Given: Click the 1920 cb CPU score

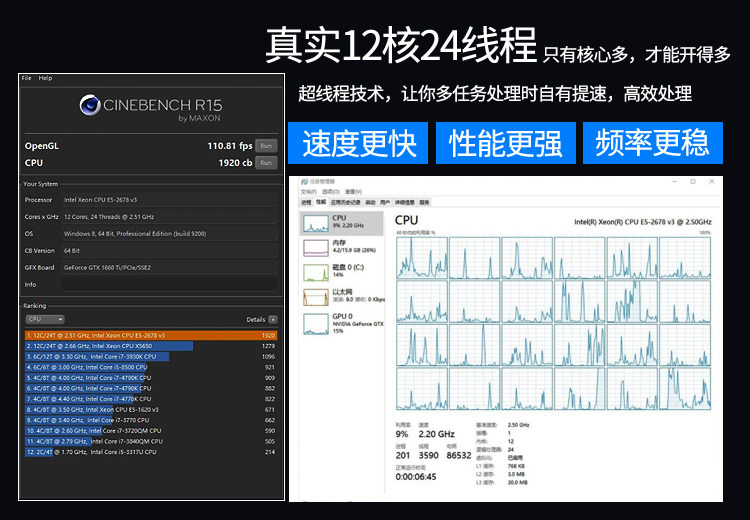Looking at the screenshot, I should click(235, 163).
